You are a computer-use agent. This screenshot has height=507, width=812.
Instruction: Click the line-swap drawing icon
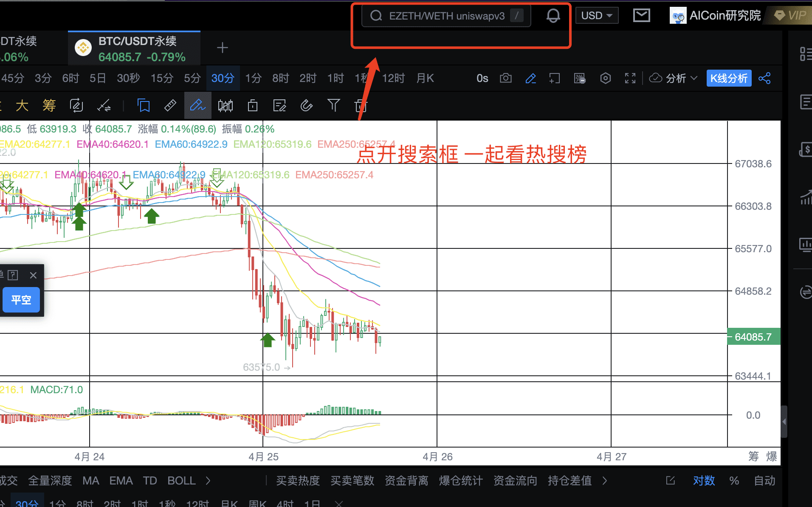[104, 105]
